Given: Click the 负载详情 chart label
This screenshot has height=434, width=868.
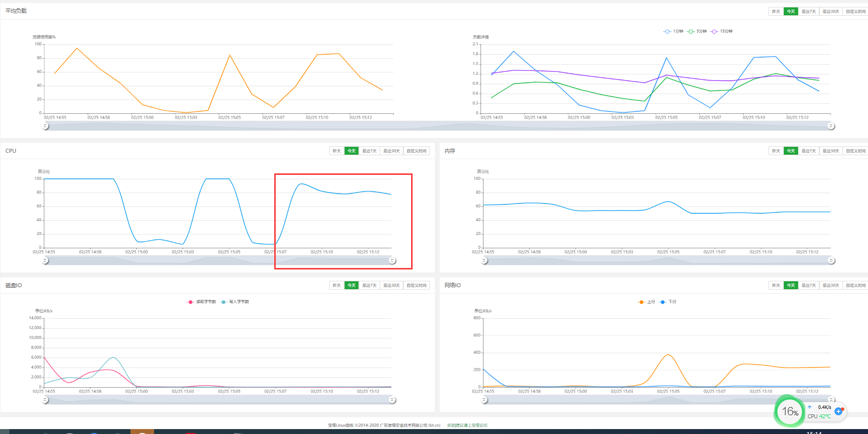Looking at the screenshot, I should coord(481,37).
